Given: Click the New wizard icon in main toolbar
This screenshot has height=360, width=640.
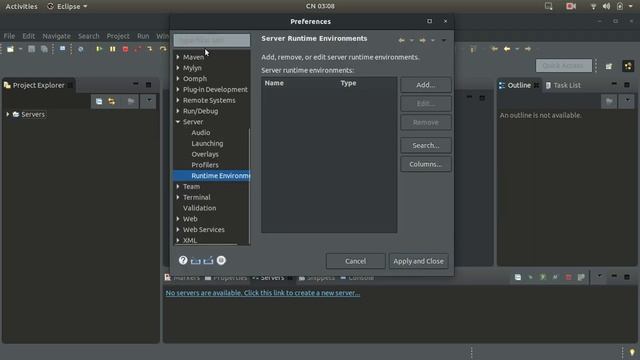Looking at the screenshot, I should coord(10,49).
